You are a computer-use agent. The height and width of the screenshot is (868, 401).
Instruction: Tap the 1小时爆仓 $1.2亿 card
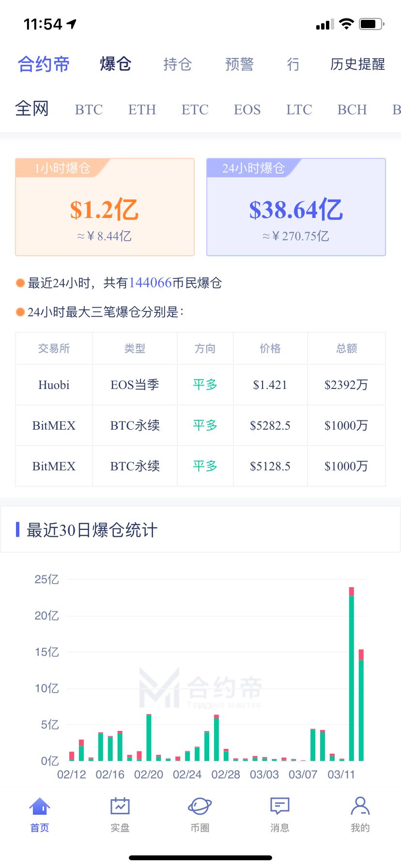point(105,207)
